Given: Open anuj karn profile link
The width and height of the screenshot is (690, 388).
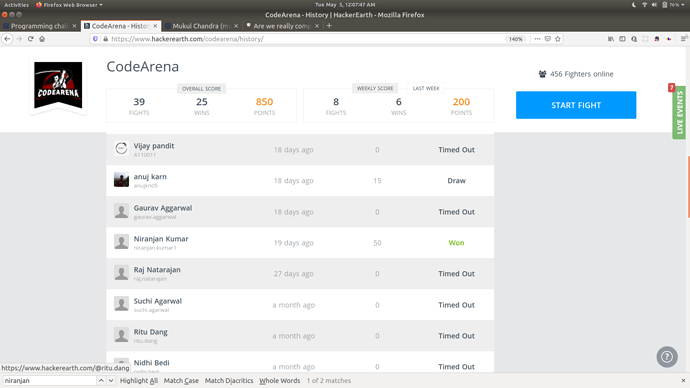Looking at the screenshot, I should click(150, 176).
